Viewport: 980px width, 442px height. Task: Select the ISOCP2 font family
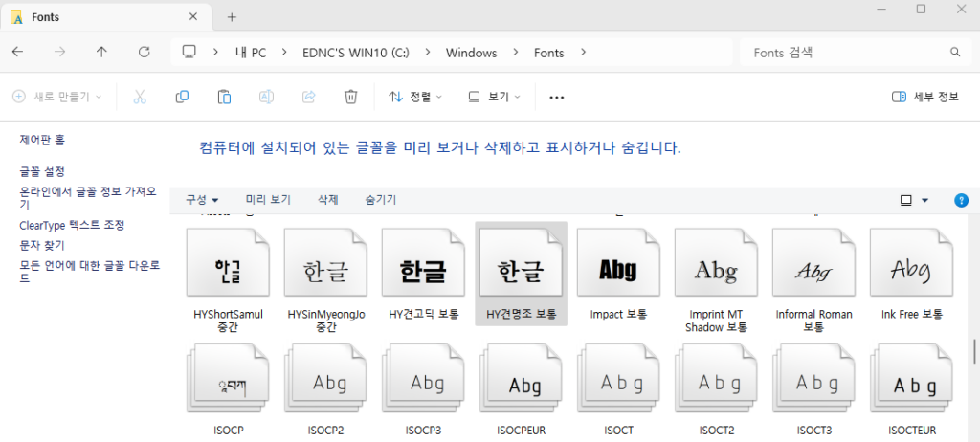pyautogui.click(x=325, y=387)
